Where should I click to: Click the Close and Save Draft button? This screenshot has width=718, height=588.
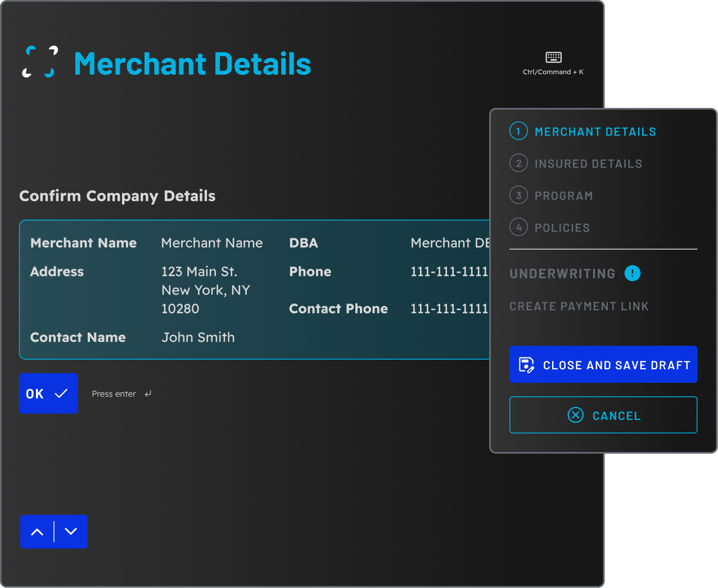click(x=603, y=364)
